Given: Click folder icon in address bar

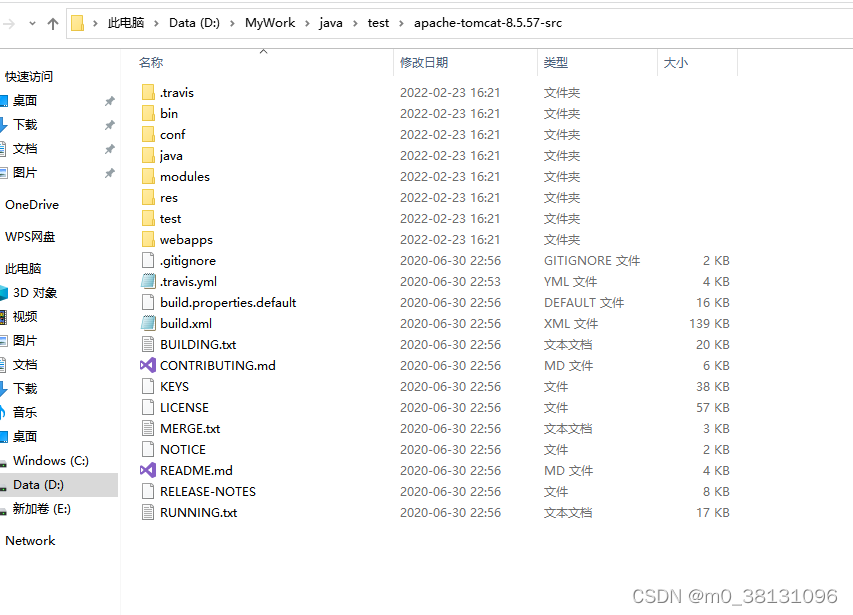Looking at the screenshot, I should pyautogui.click(x=77, y=23).
